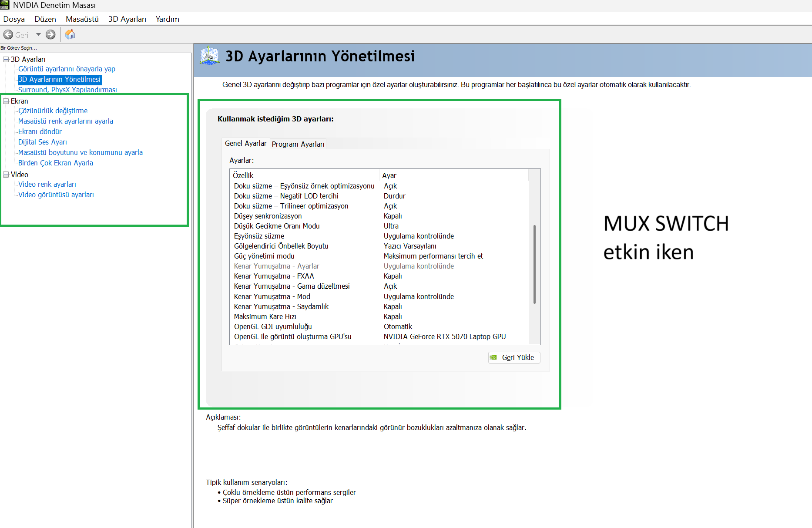Select the Eşyönsüz süzme row

point(379,236)
